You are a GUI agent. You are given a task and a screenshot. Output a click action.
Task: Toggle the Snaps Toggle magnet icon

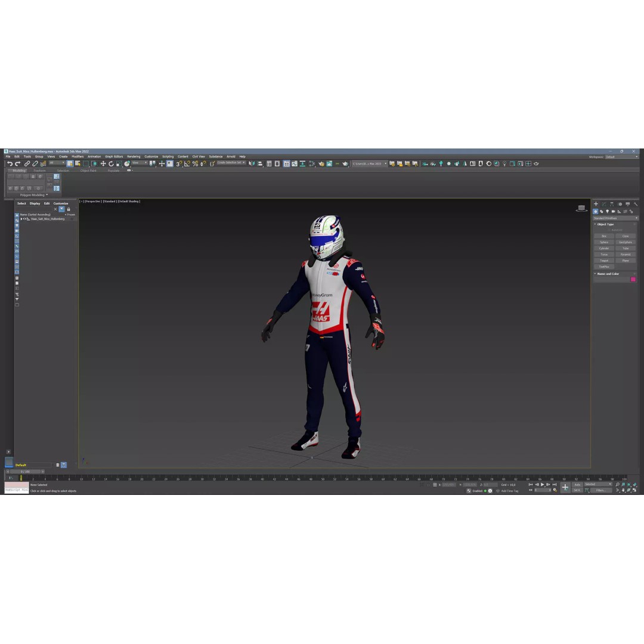[x=178, y=164]
